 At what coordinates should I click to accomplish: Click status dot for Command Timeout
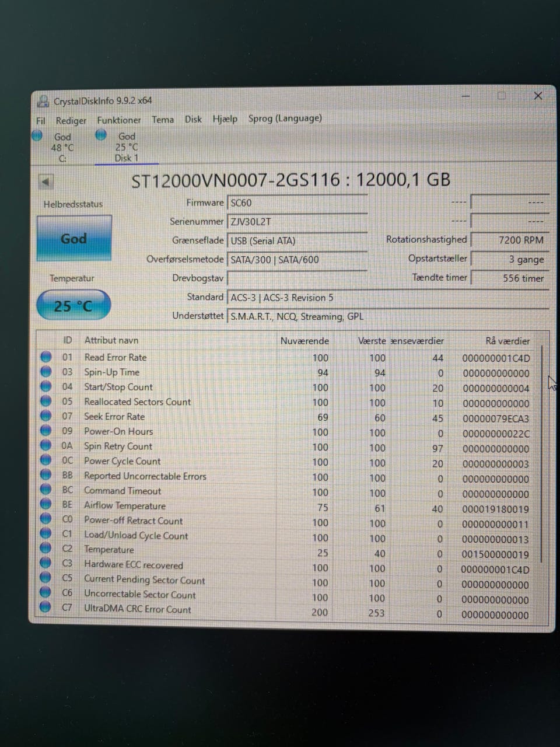(x=45, y=490)
